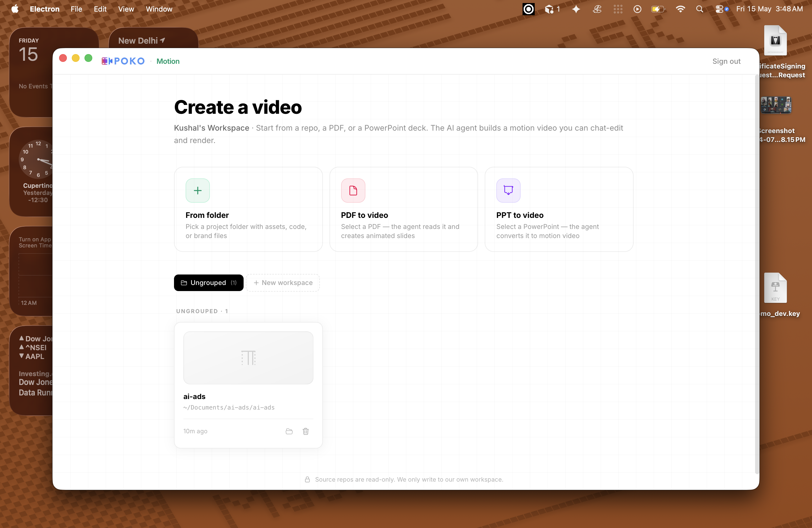Screen dimensions: 812x528
Task: Click the ~/Documents/ai-ads/ai-ads path text
Action: pos(229,407)
